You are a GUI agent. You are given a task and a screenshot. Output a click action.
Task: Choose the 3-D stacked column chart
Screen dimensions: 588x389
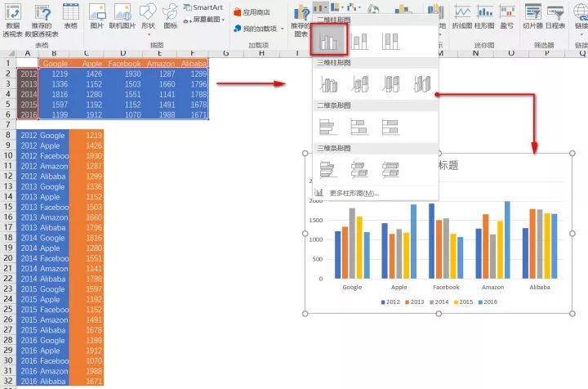tap(359, 84)
